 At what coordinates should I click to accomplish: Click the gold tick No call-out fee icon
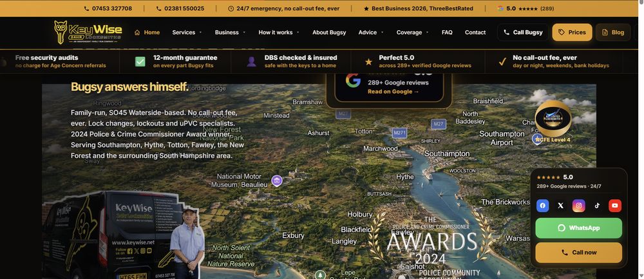(502, 62)
